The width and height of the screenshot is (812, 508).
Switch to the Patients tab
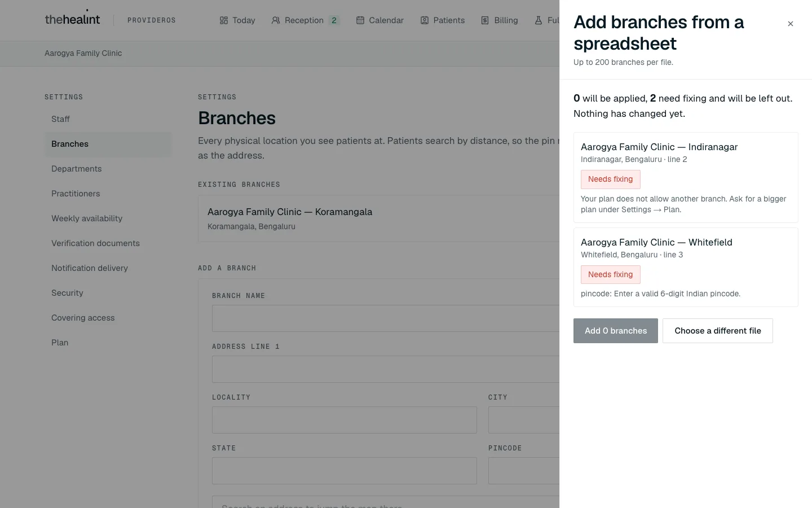pyautogui.click(x=443, y=20)
